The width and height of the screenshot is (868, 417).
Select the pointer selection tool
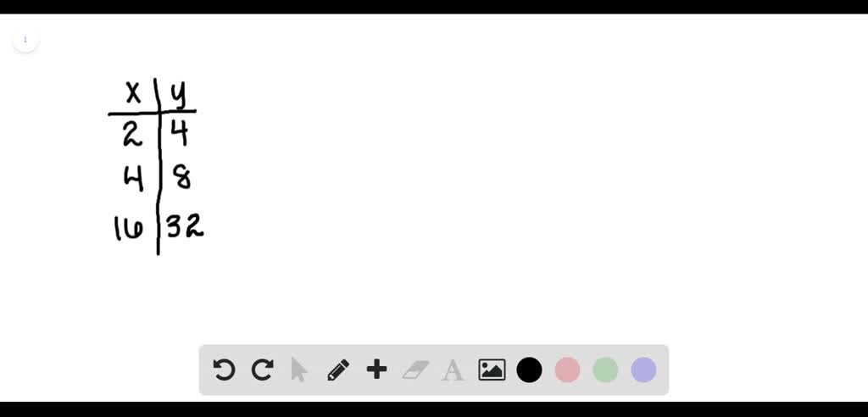[x=299, y=370]
